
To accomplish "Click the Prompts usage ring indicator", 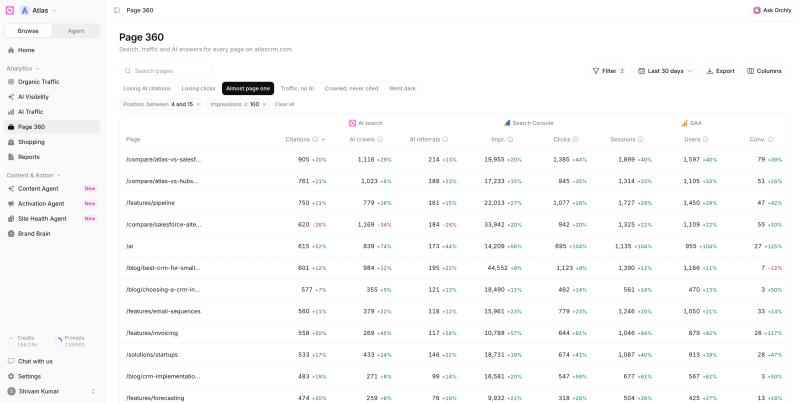I will click(x=58, y=341).
